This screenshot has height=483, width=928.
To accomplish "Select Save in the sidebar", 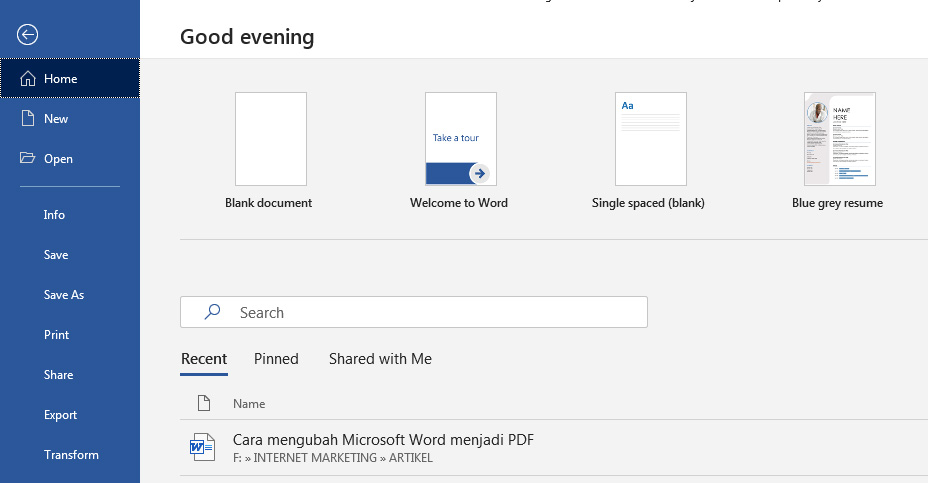I will tap(56, 255).
